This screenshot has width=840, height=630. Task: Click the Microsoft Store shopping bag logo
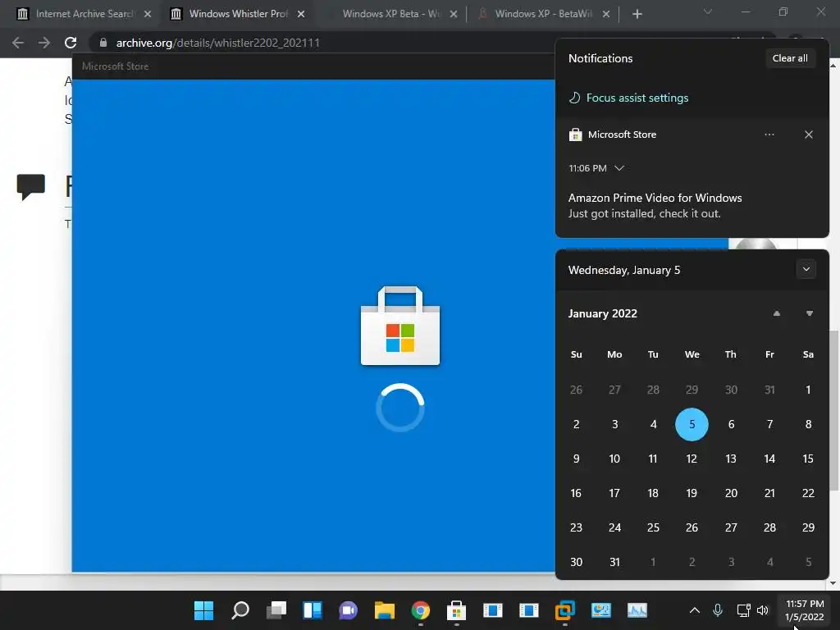click(x=400, y=326)
